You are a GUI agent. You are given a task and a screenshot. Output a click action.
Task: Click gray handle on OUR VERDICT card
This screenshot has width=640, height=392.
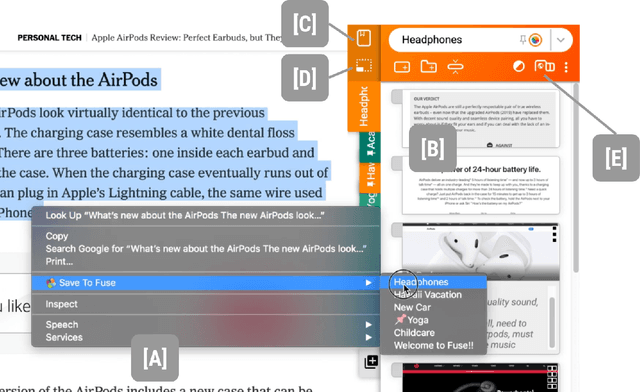(x=396, y=96)
